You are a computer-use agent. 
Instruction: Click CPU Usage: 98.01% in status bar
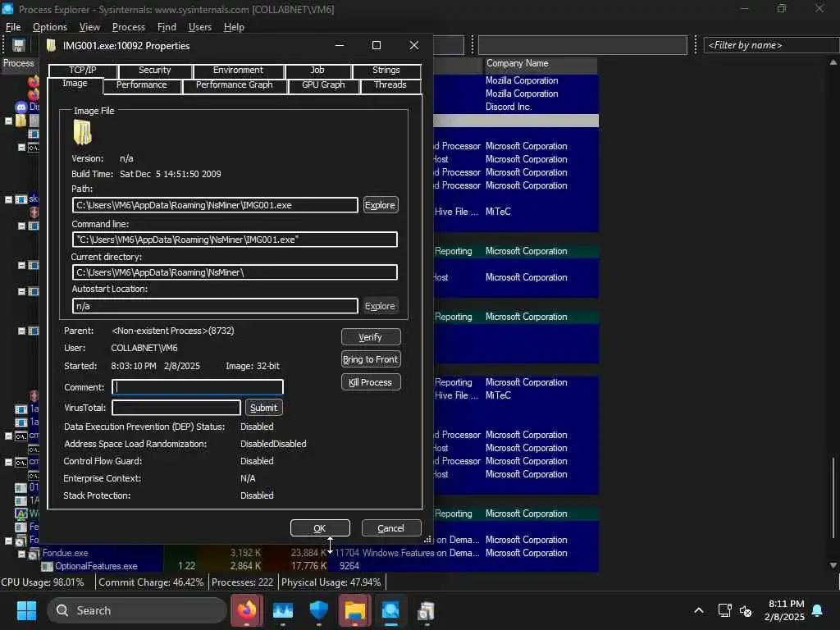43,582
